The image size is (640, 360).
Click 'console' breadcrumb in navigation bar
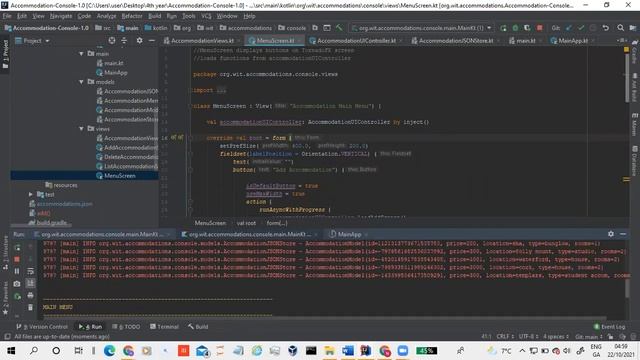pos(292,28)
